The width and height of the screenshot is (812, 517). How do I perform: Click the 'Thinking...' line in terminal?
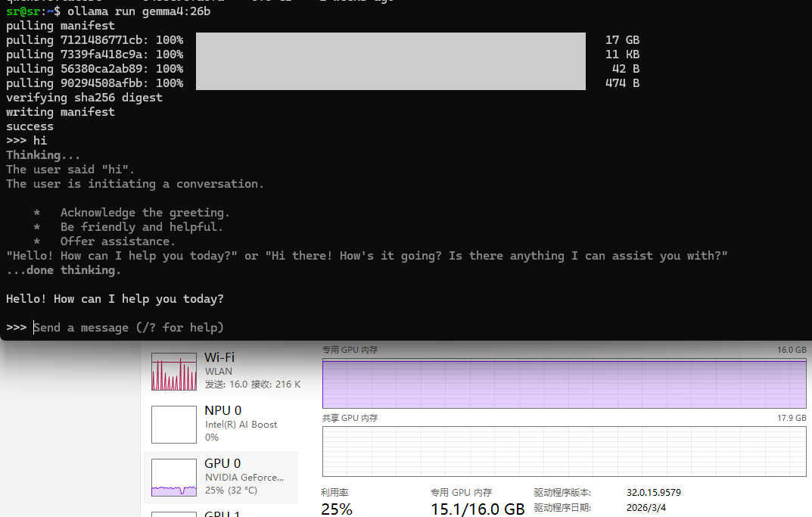coord(43,155)
